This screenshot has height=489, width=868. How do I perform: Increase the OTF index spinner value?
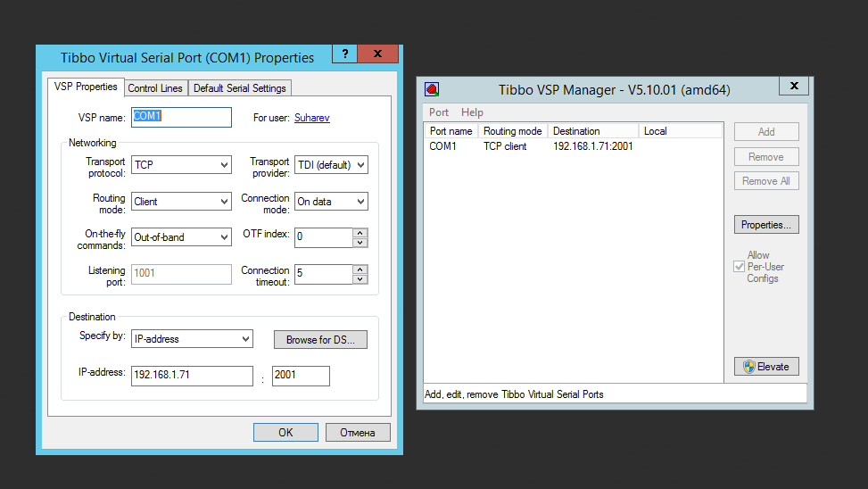pos(360,232)
